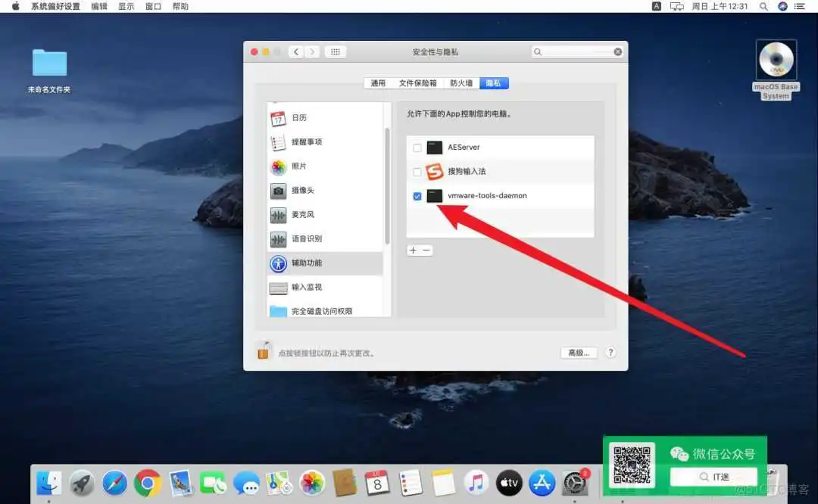Navigate back with the back arrow
The height and width of the screenshot is (504, 818).
pyautogui.click(x=297, y=51)
